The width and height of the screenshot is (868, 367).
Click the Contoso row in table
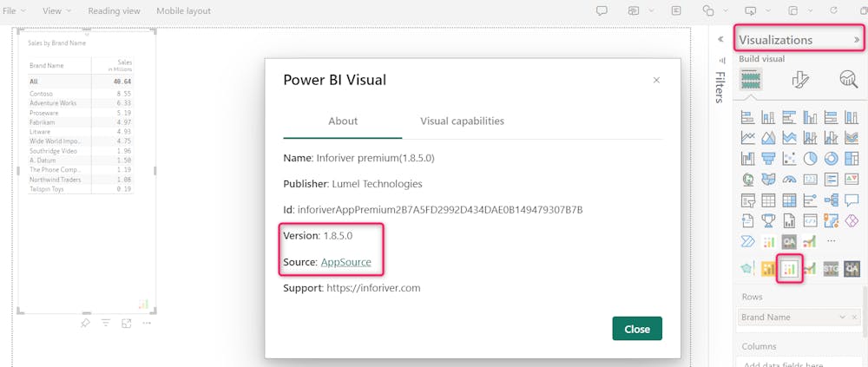click(x=81, y=94)
